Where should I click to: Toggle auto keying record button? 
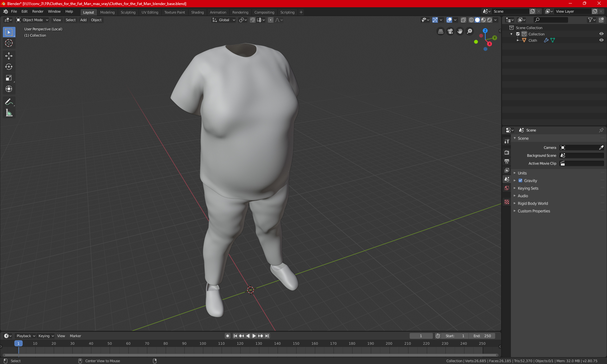tap(227, 336)
